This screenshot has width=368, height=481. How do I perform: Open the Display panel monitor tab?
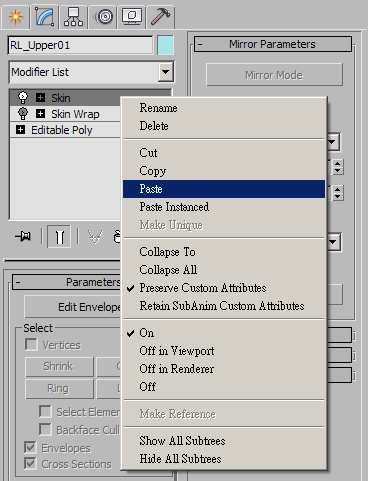tap(132, 17)
